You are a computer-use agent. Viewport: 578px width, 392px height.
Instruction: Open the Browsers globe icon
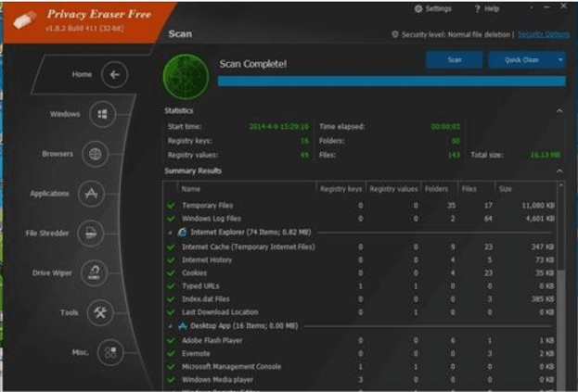pos(95,154)
